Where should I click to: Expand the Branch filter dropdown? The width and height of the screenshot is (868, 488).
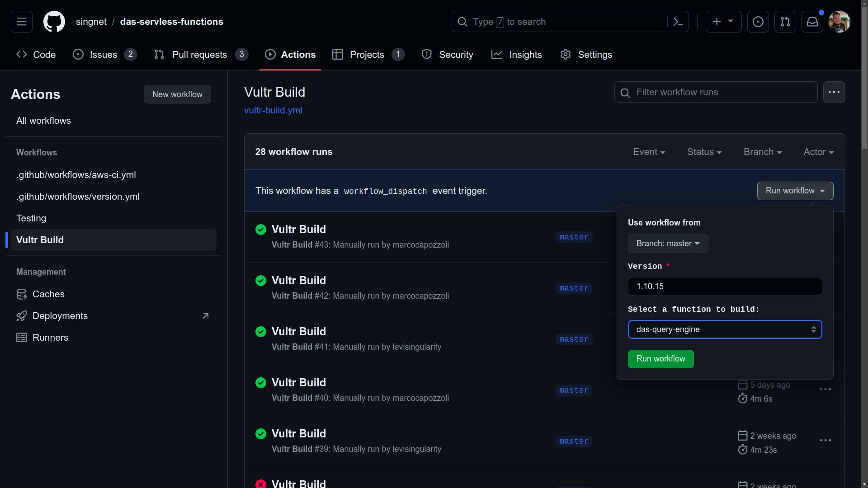763,152
